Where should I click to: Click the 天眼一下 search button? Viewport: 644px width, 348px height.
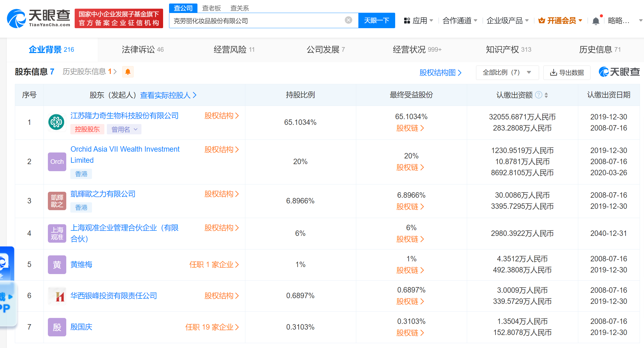376,21
